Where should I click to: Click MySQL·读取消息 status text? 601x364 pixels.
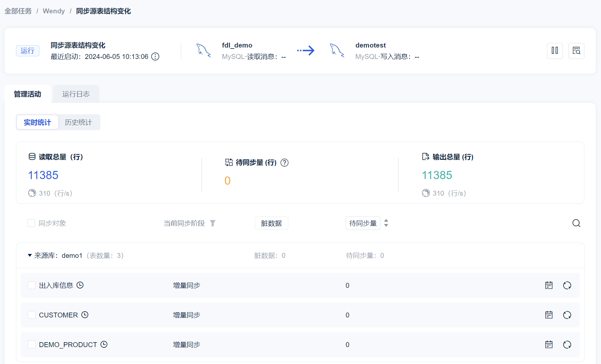tap(254, 57)
